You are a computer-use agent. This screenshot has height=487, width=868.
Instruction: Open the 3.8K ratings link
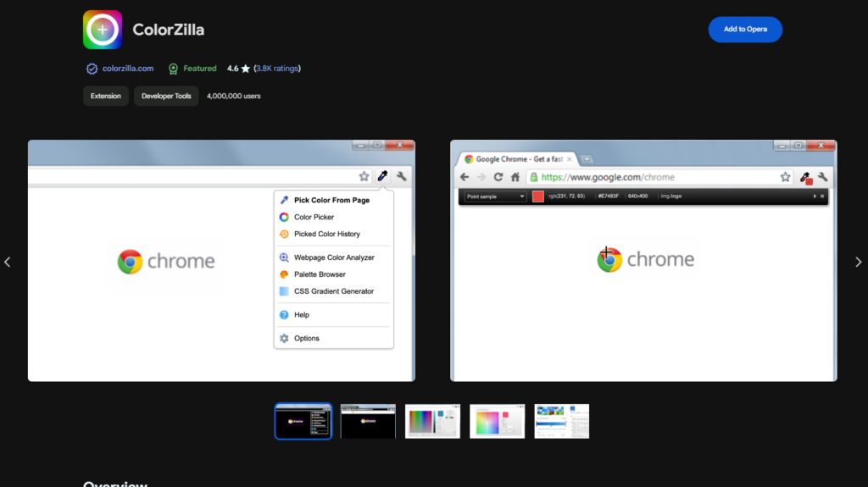pyautogui.click(x=277, y=69)
